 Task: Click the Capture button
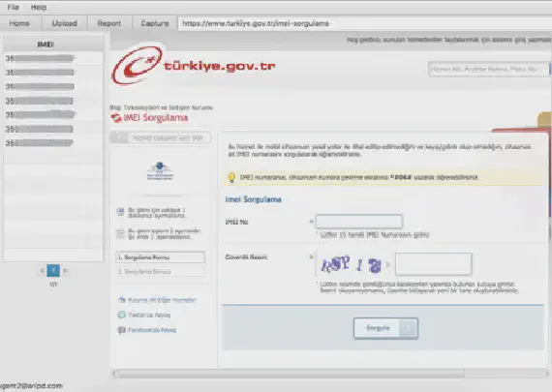coord(155,23)
